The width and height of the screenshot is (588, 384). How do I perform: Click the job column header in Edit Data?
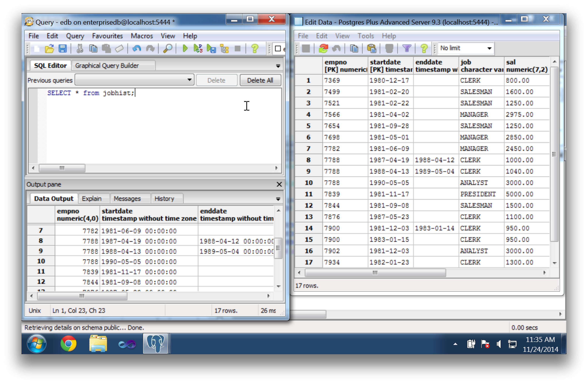tap(481, 66)
